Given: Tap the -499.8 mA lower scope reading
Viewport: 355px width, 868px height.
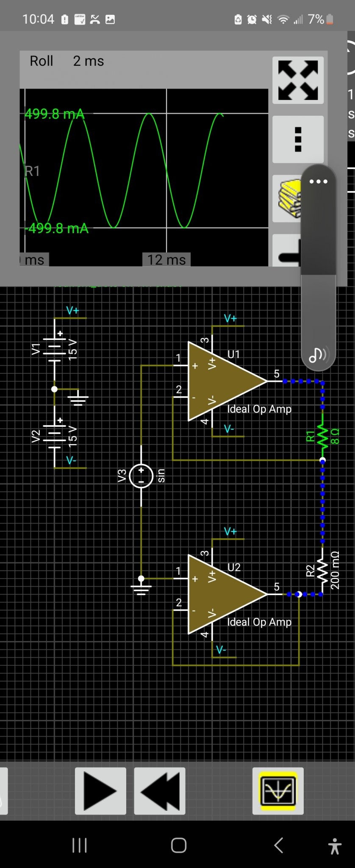Looking at the screenshot, I should pos(56,228).
